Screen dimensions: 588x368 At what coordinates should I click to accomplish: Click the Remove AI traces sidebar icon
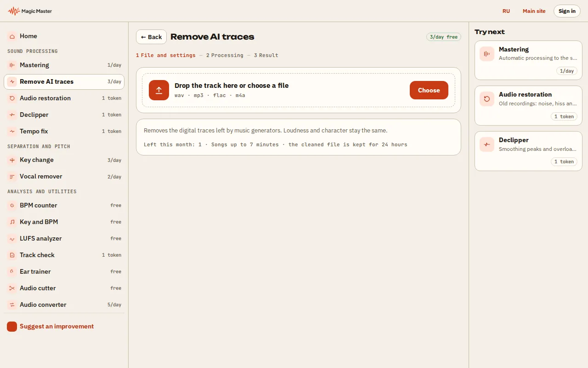pos(12,81)
